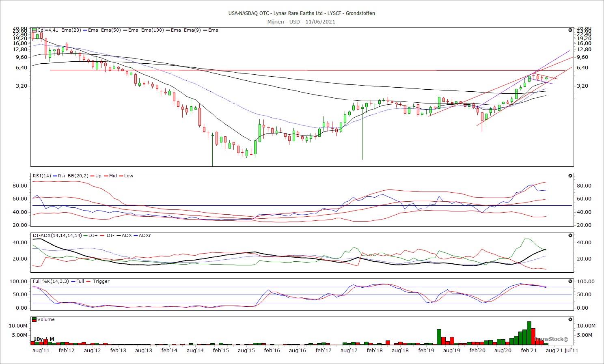Click the Low band legend label
604x364 pixels.
click(x=129, y=176)
